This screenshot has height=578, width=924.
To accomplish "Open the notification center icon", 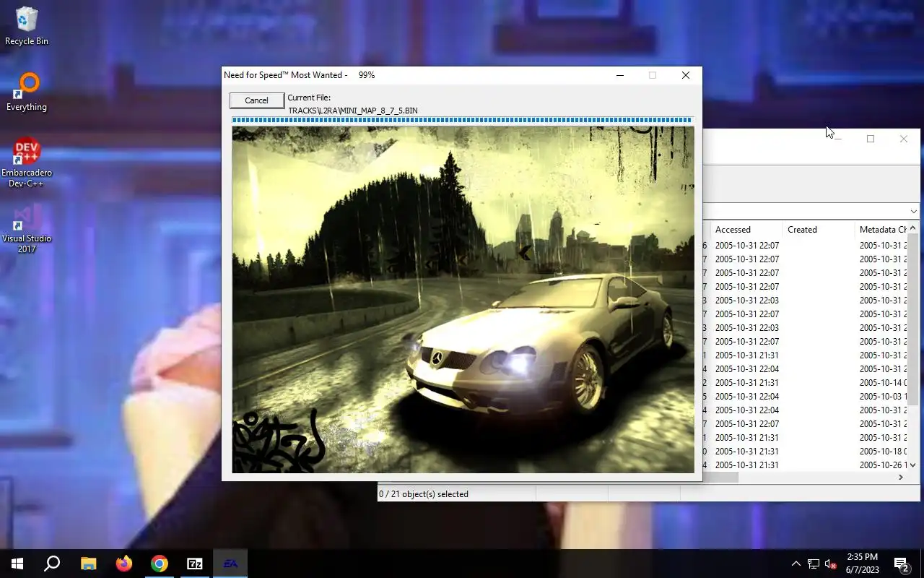I will (x=901, y=564).
